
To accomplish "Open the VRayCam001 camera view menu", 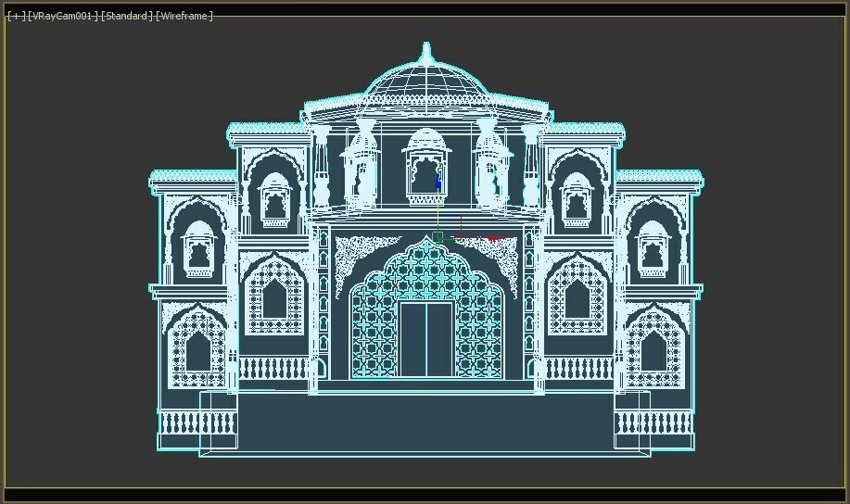I will point(63,17).
